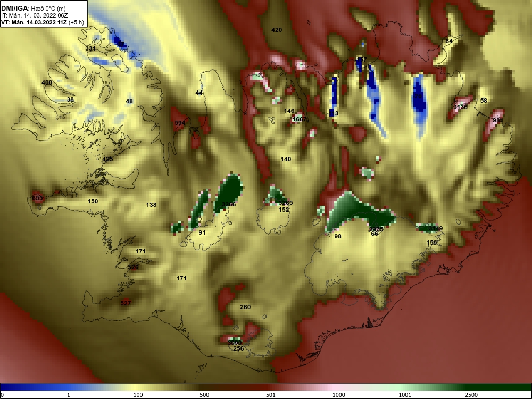Viewport: 532px width, 399px height.
Task: Select the value 425 on the map
Action: pos(107,159)
